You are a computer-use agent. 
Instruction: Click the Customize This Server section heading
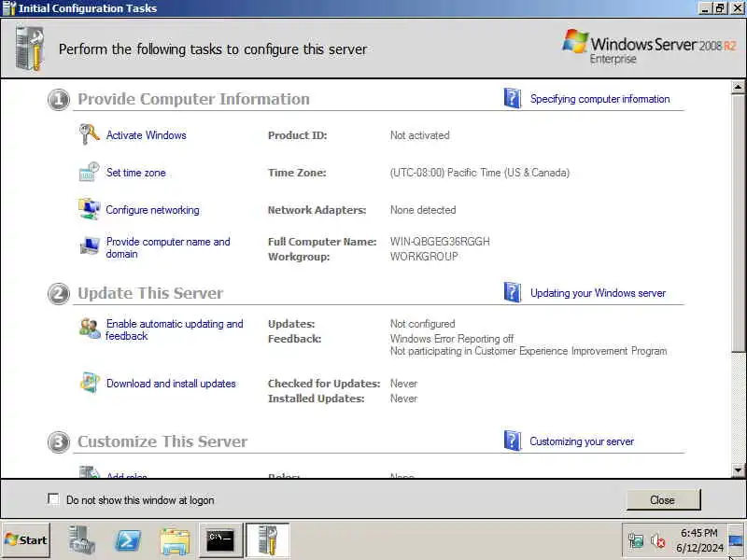(162, 441)
